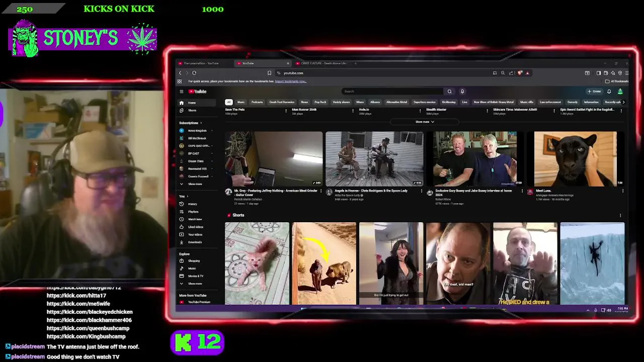Open the browser sidebar panel icon
The height and width of the screenshot is (362, 644).
[599, 73]
